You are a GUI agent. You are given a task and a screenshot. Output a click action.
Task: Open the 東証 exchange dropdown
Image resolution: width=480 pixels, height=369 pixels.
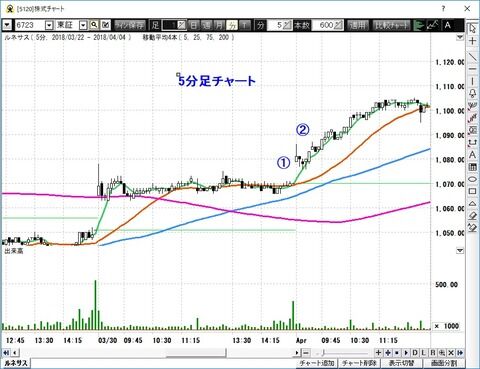pos(83,25)
